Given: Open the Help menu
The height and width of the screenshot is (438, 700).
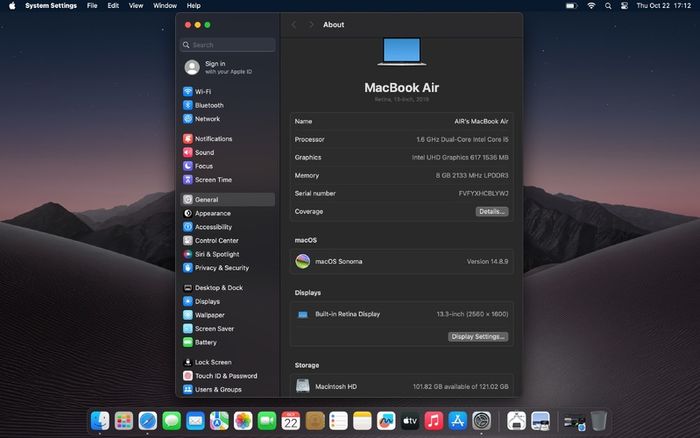Looking at the screenshot, I should [193, 6].
